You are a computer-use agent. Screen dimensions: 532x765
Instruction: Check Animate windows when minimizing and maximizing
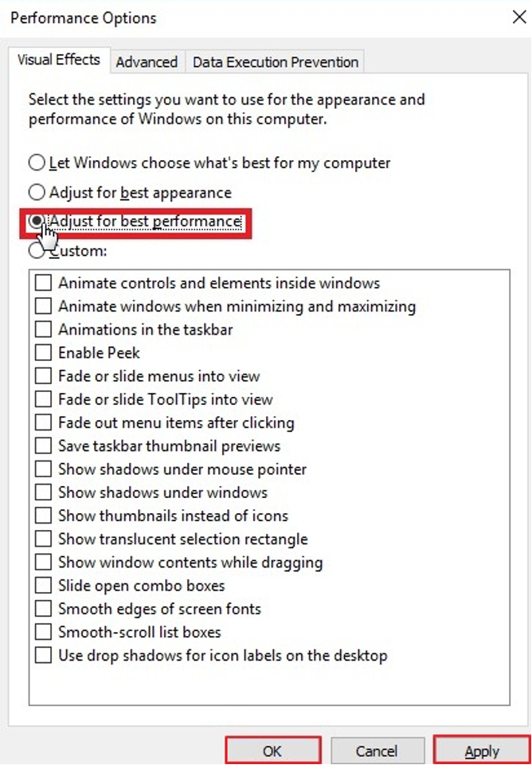coord(44,306)
